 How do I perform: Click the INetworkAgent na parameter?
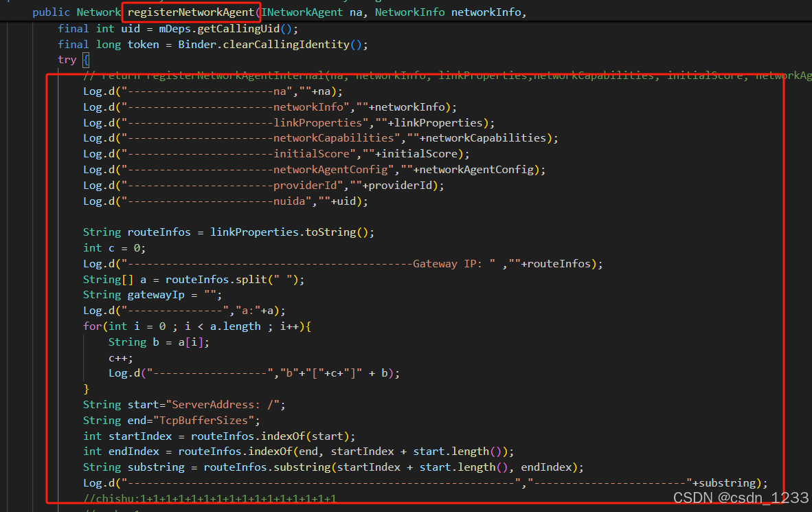coord(312,12)
